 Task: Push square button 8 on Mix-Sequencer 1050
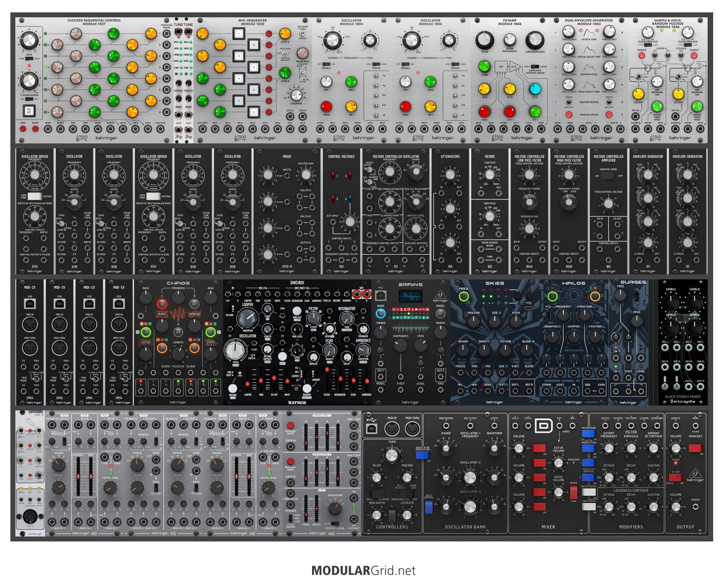(x=254, y=112)
